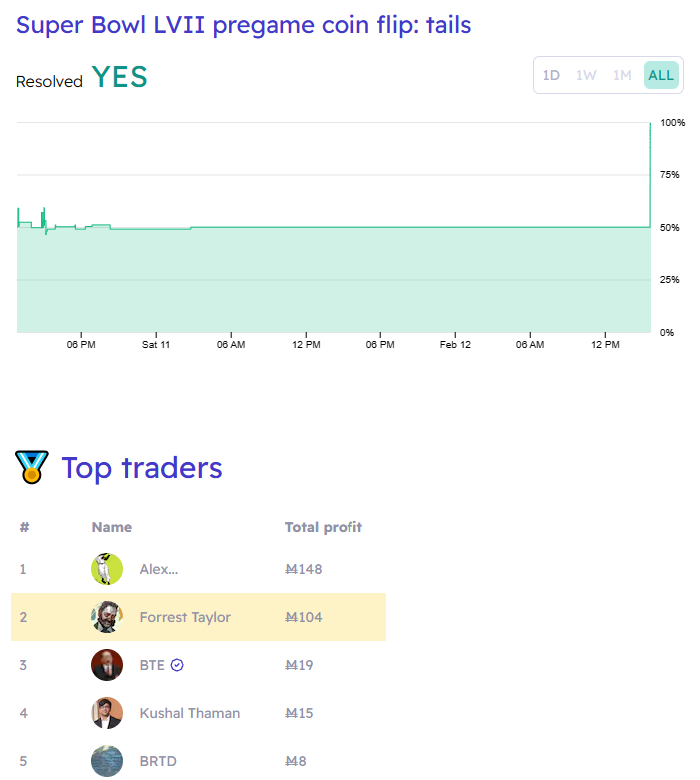Image resolution: width=700 pixels, height=780 pixels.
Task: Click the BRTD trader name
Action: coord(158,761)
